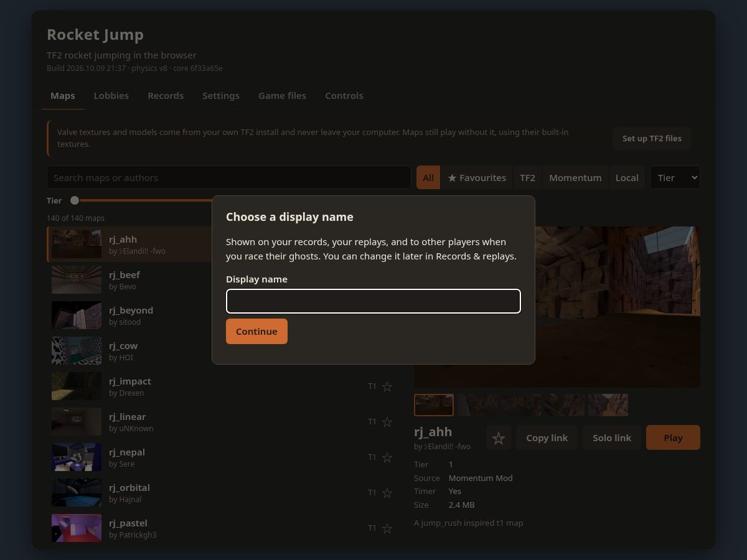Click the rj_pastel map thumbnail
747x560 pixels.
tap(77, 528)
